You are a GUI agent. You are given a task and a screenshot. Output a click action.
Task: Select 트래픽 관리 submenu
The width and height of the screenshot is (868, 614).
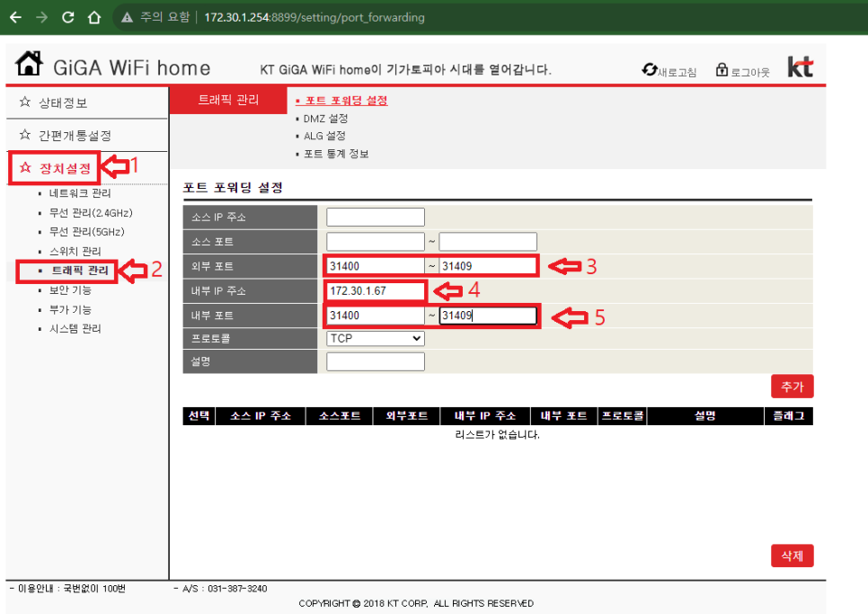[x=80, y=271]
